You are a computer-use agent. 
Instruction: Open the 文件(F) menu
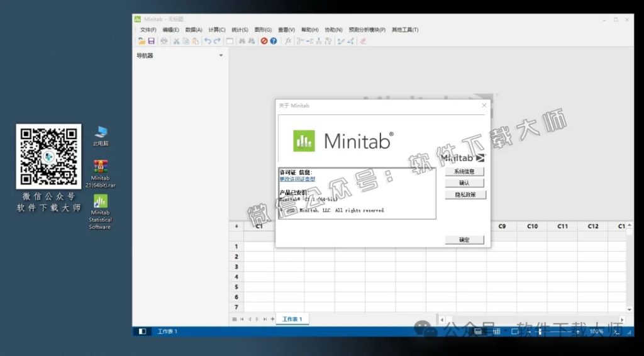(148, 30)
